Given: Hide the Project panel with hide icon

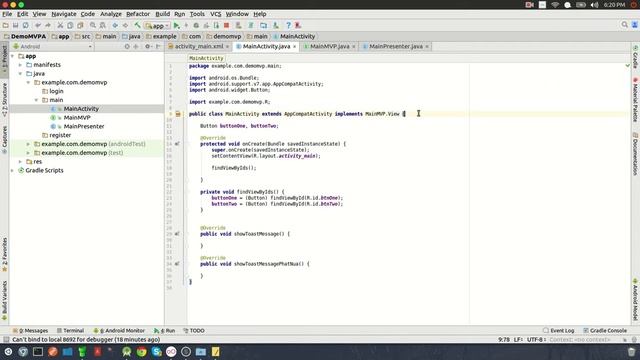Looking at the screenshot, I should point(158,47).
